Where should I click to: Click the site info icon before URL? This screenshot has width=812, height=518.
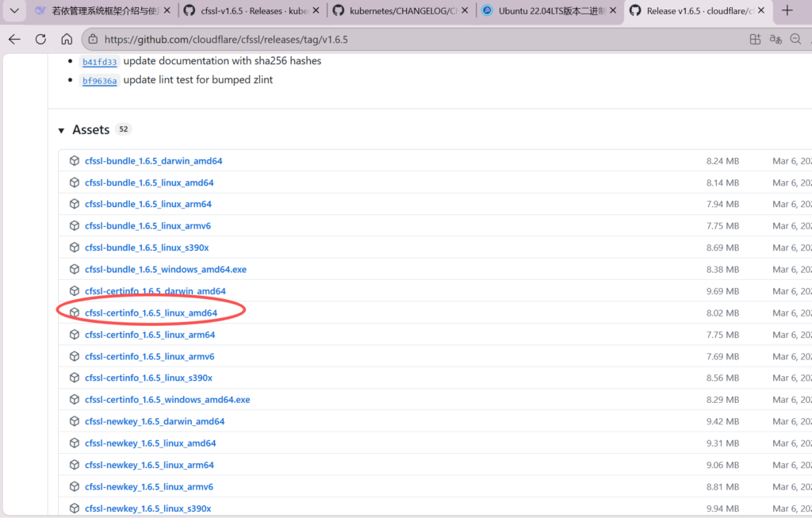click(93, 39)
